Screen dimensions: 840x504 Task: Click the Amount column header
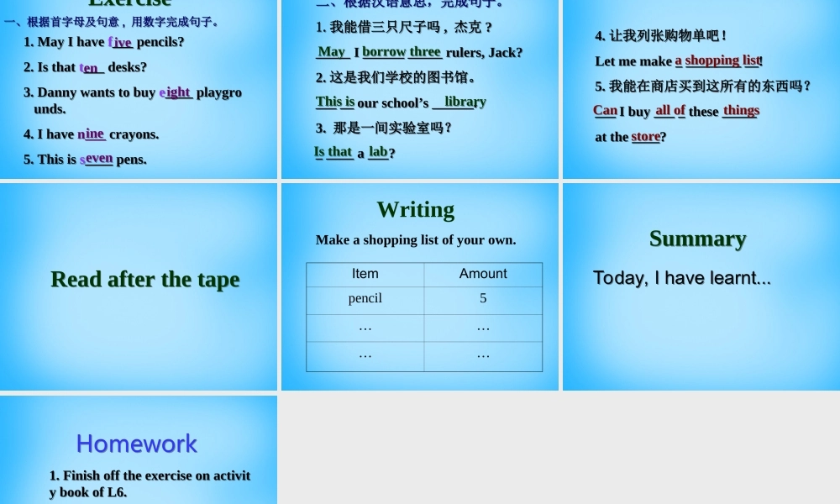coord(483,273)
